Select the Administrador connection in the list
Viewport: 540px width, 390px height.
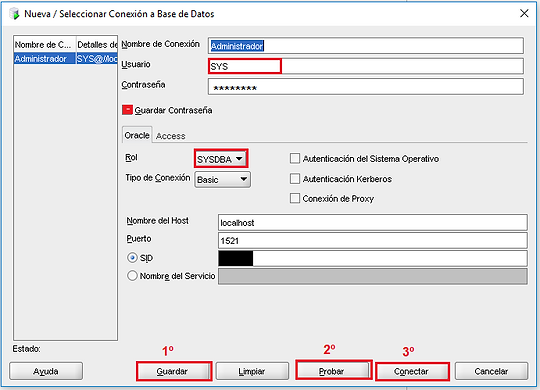pos(44,59)
